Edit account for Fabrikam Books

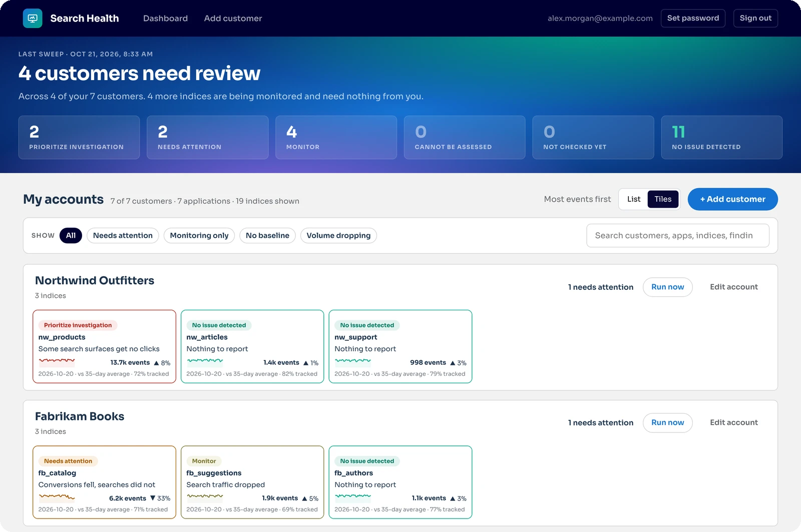click(733, 423)
